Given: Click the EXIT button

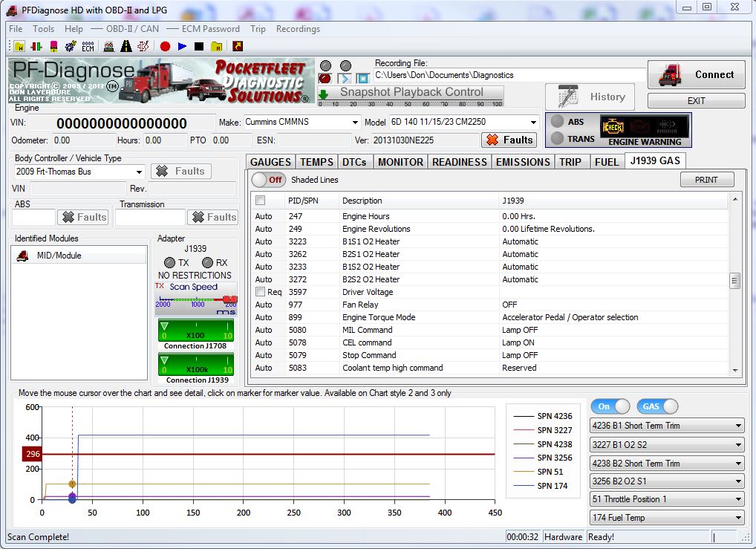Looking at the screenshot, I should pos(696,101).
